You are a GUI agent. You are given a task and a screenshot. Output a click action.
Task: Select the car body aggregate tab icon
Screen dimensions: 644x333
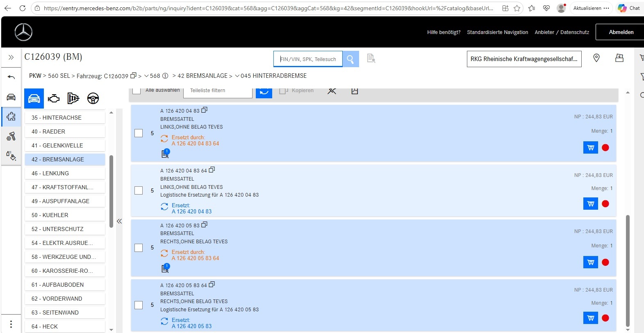[x=34, y=98]
